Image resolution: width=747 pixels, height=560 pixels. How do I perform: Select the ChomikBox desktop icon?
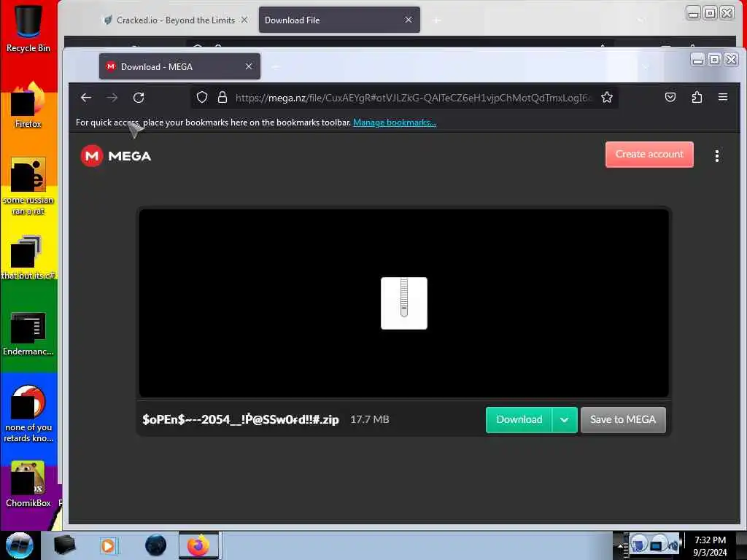28,484
